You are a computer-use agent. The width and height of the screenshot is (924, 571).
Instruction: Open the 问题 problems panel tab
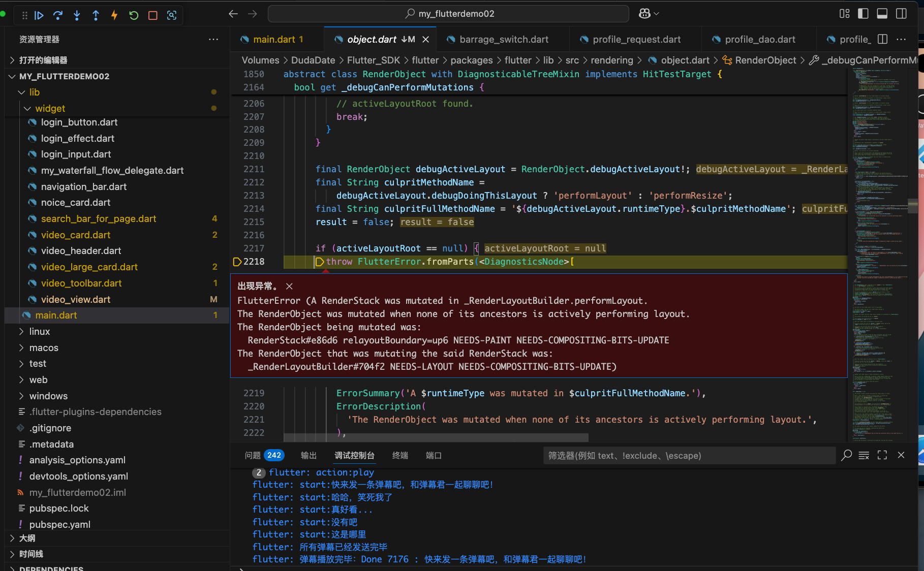264,455
